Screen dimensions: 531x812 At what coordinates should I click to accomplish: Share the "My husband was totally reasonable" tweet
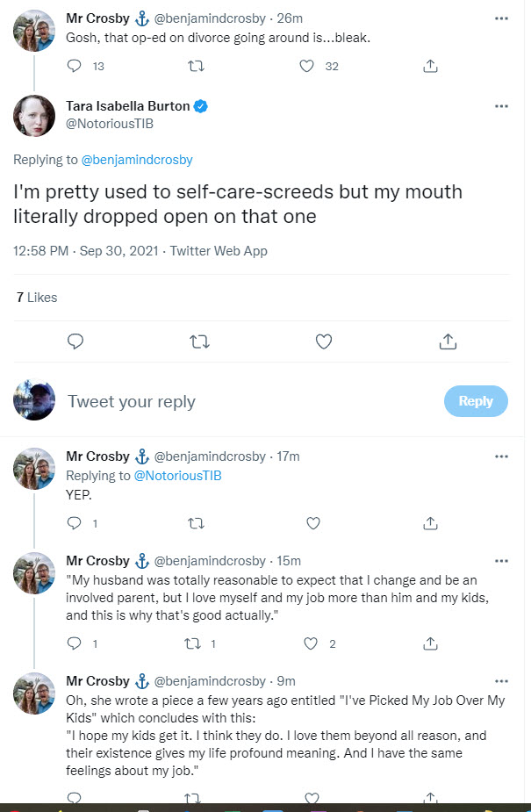click(430, 643)
